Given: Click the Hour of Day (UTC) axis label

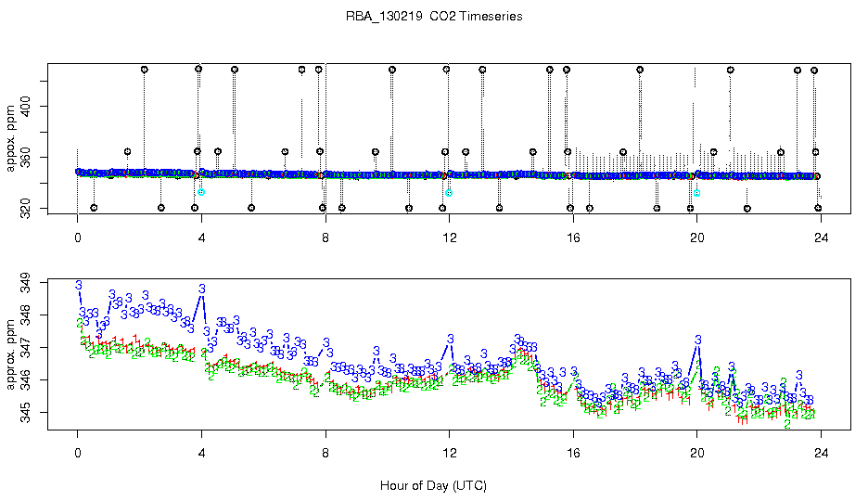Looking at the screenshot, I should 433,486.
